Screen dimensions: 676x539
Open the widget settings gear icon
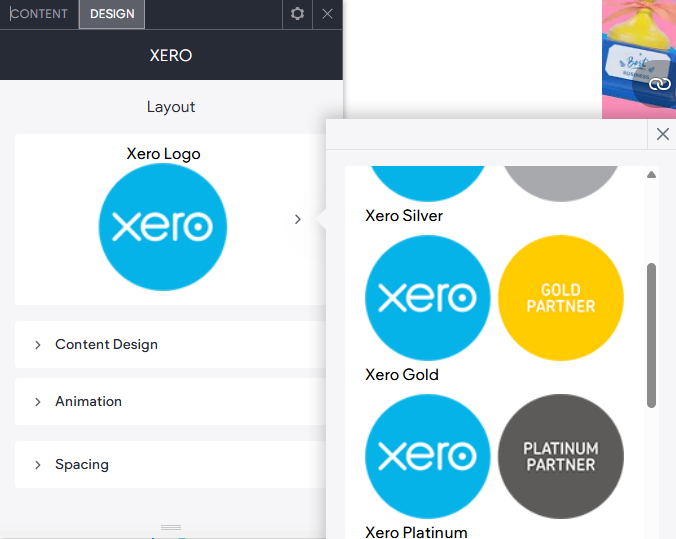[297, 14]
